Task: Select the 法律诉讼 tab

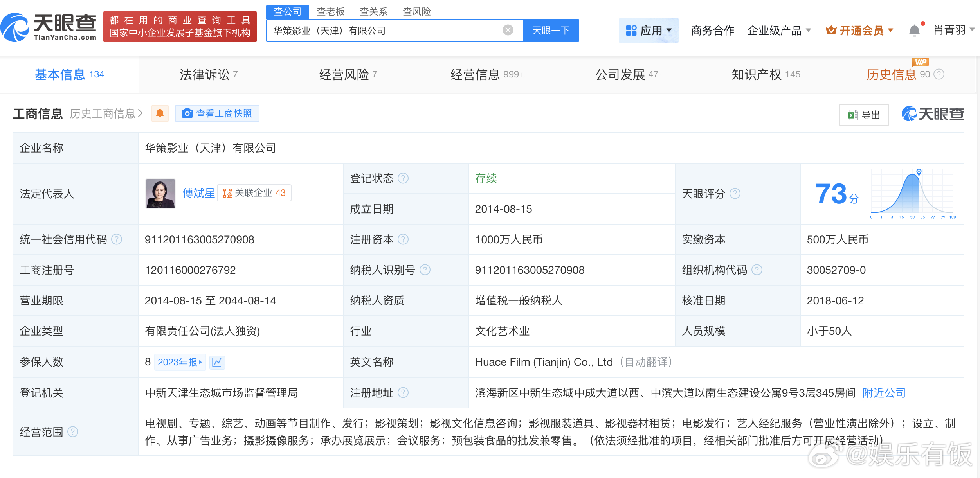Action: click(209, 74)
